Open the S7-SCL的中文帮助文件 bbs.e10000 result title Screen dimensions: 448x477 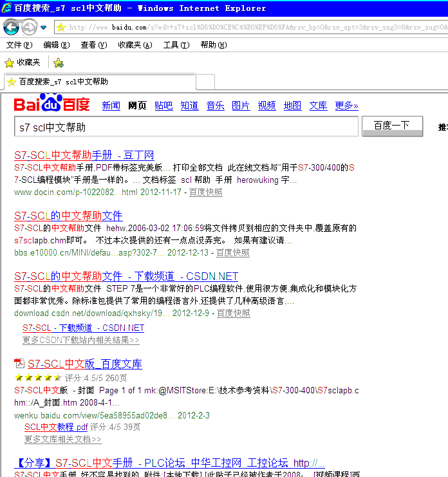[x=68, y=216]
